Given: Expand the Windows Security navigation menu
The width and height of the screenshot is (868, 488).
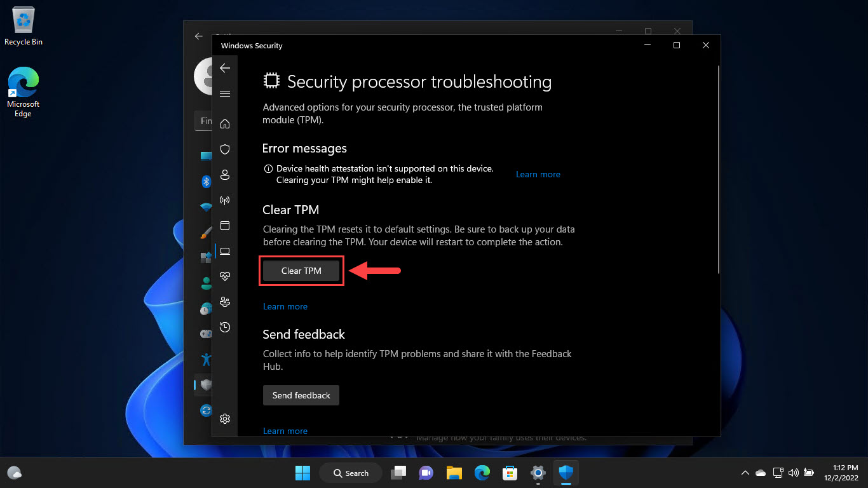Looking at the screenshot, I should pos(224,93).
